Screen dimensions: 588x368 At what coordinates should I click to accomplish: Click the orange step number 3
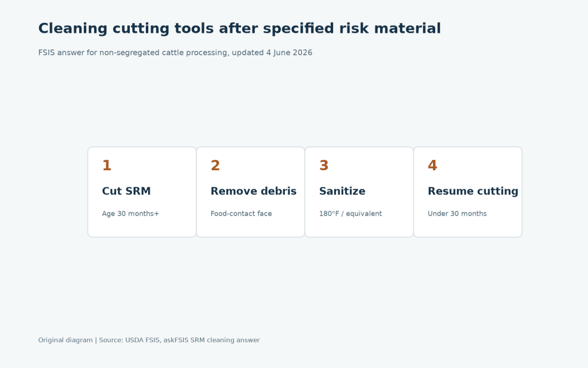coord(324,166)
